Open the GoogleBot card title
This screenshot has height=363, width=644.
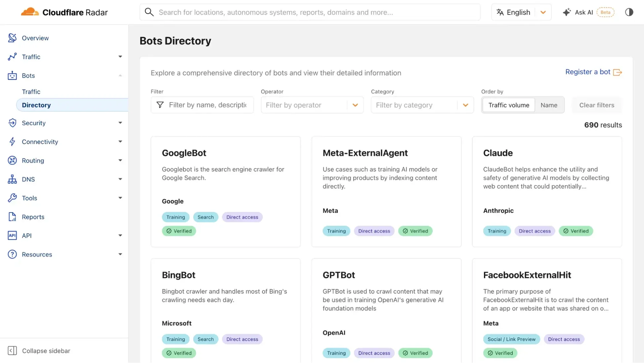tap(184, 153)
